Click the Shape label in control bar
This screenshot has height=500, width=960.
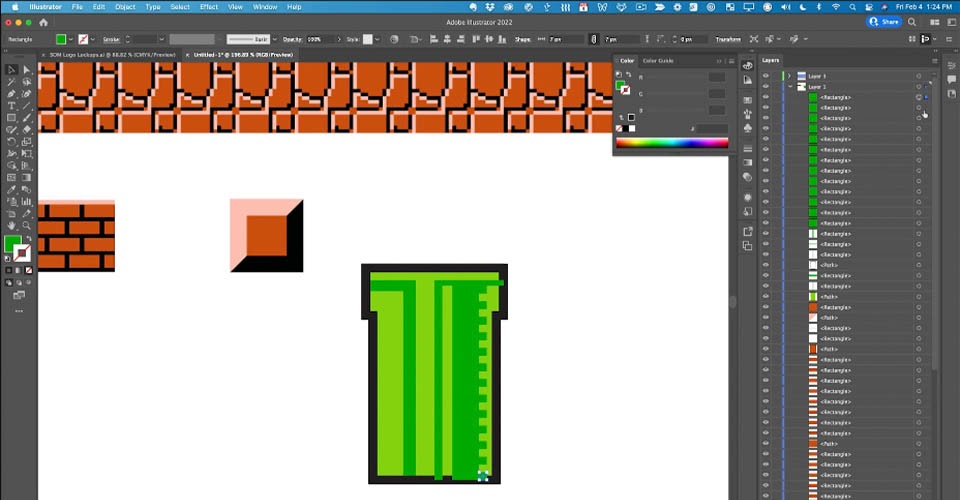pos(523,39)
